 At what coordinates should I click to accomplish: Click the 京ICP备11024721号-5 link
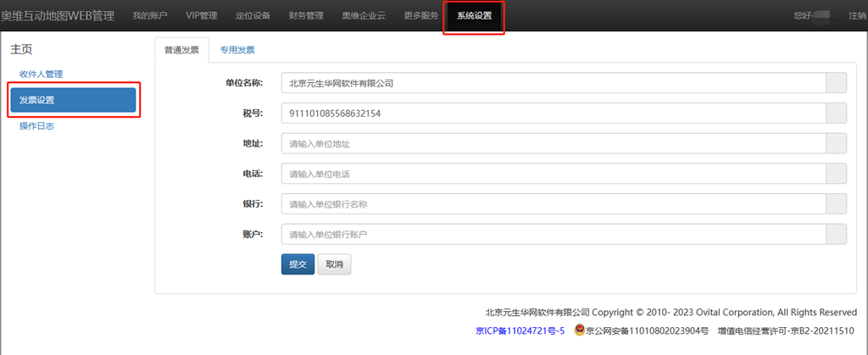click(520, 331)
